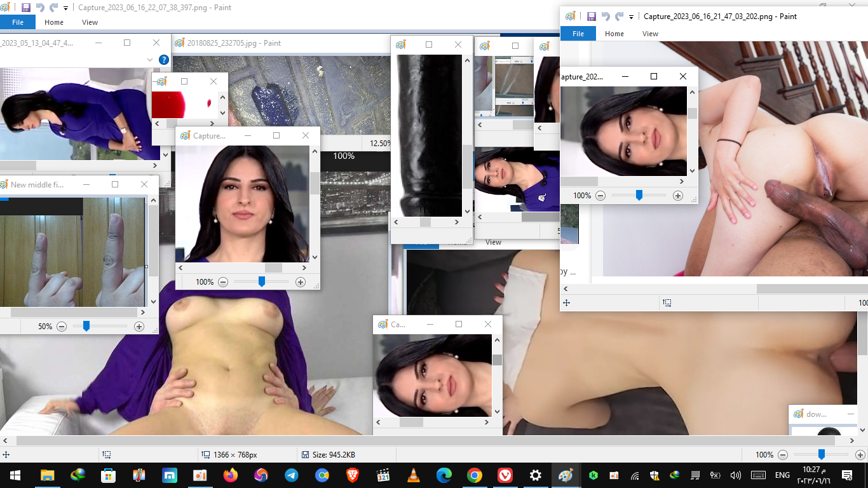Click the ENG language indicator
This screenshot has height=488, width=868.
[782, 475]
